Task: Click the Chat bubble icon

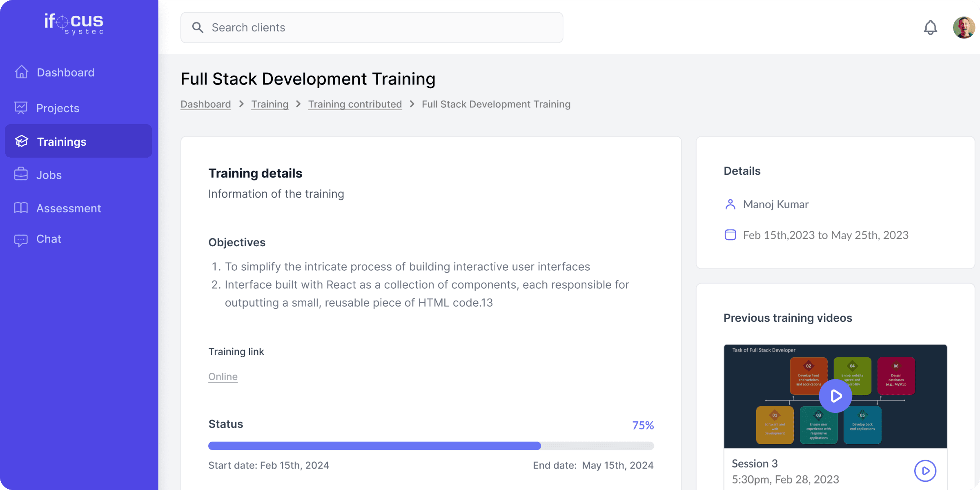Action: [x=21, y=240]
